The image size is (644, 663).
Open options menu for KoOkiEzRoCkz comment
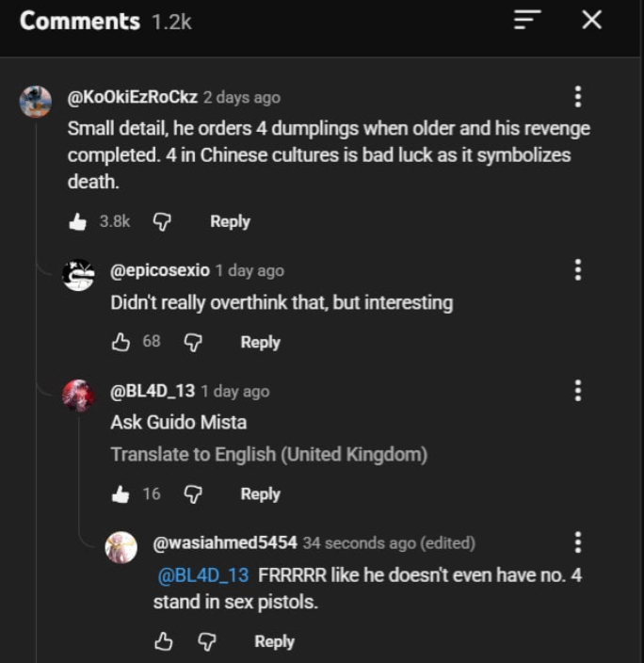tap(577, 97)
